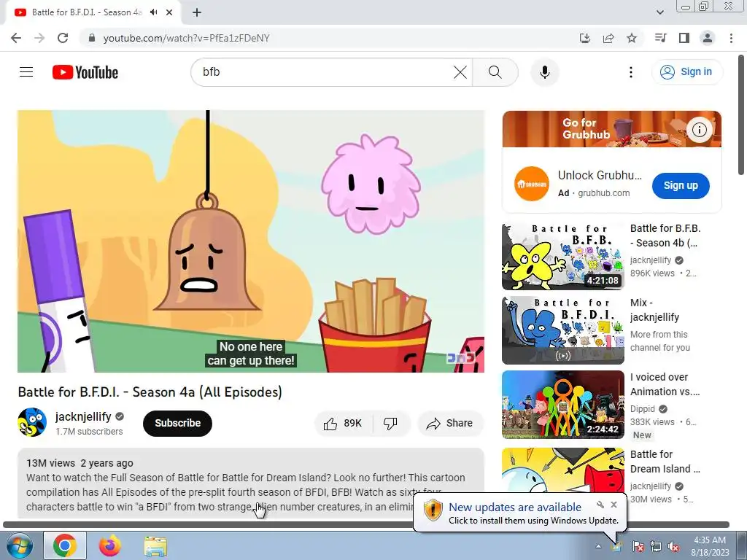Viewport: 747px width, 560px height.
Task: Open the jacknjellify channel name link
Action: 83,416
